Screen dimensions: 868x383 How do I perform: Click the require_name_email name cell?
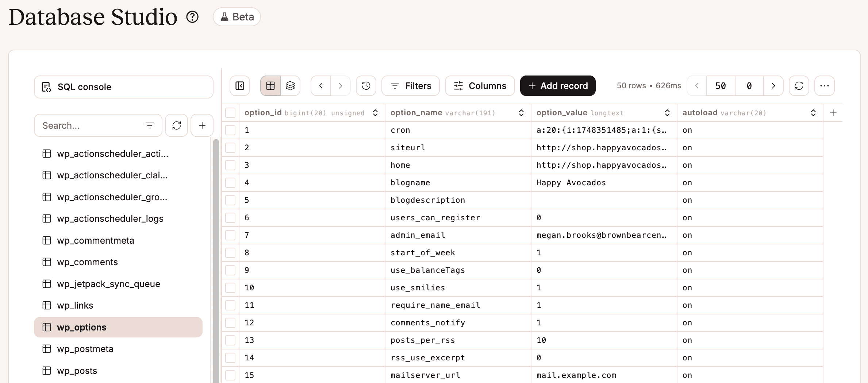pos(458,305)
